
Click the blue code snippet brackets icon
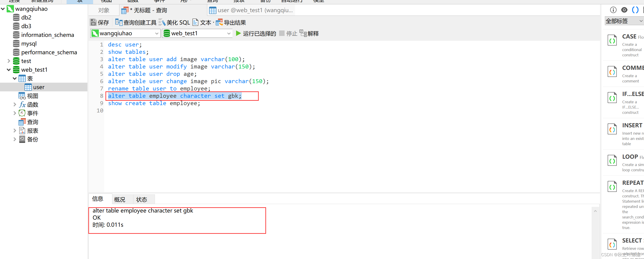(635, 10)
